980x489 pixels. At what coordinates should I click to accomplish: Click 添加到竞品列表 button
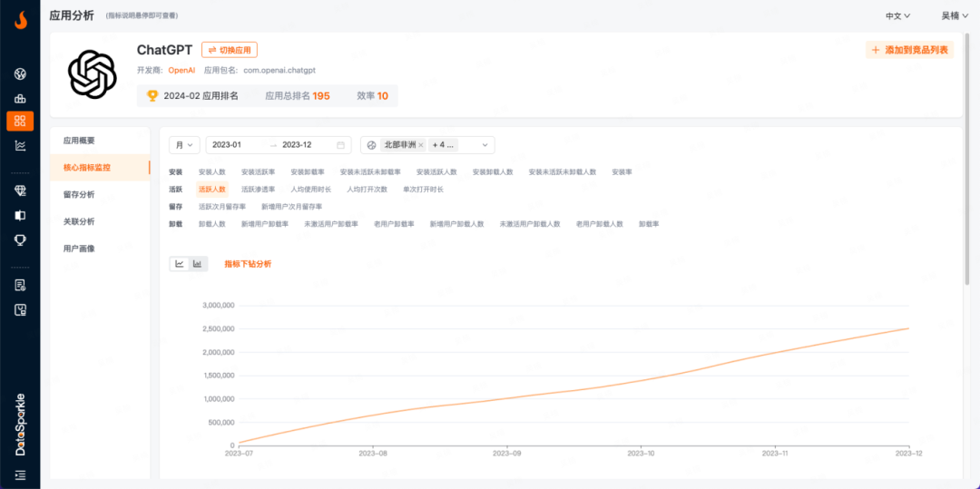[x=910, y=50]
